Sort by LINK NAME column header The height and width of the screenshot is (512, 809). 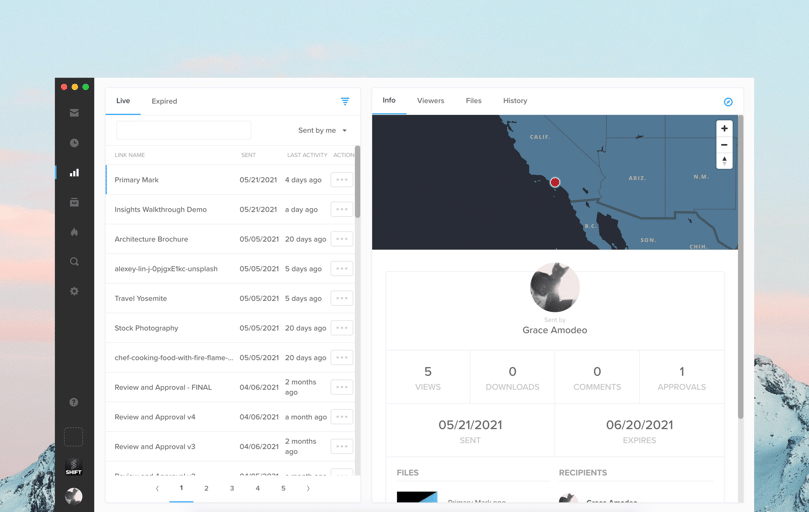[x=130, y=155]
